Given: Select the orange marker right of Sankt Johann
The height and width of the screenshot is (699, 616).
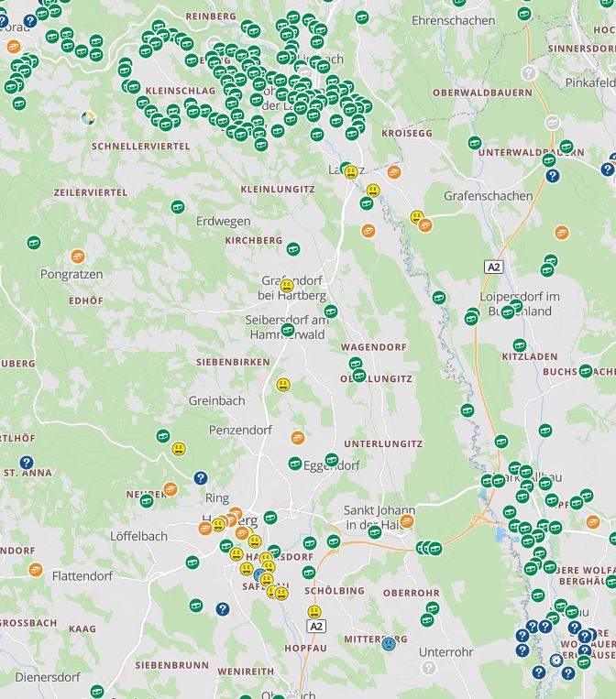Looking at the screenshot, I should click(x=407, y=521).
